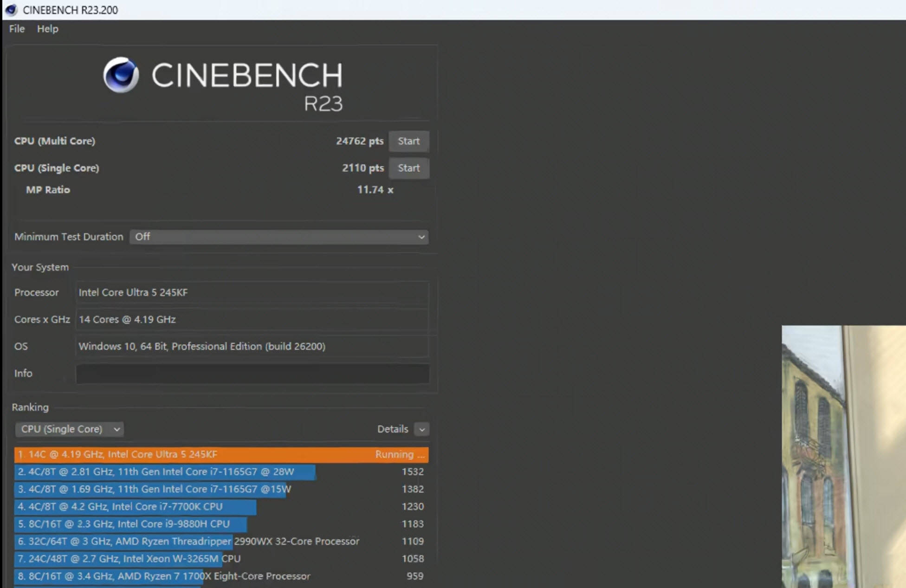Image resolution: width=906 pixels, height=588 pixels.
Task: Click the Processor field showing Ultra 5 245KF
Action: 252,292
